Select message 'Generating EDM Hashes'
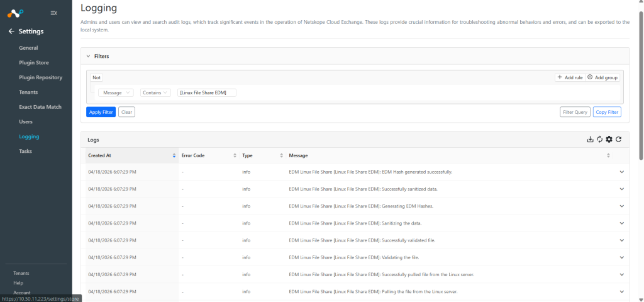Image resolution: width=644 pixels, height=302 pixels. pos(360,206)
